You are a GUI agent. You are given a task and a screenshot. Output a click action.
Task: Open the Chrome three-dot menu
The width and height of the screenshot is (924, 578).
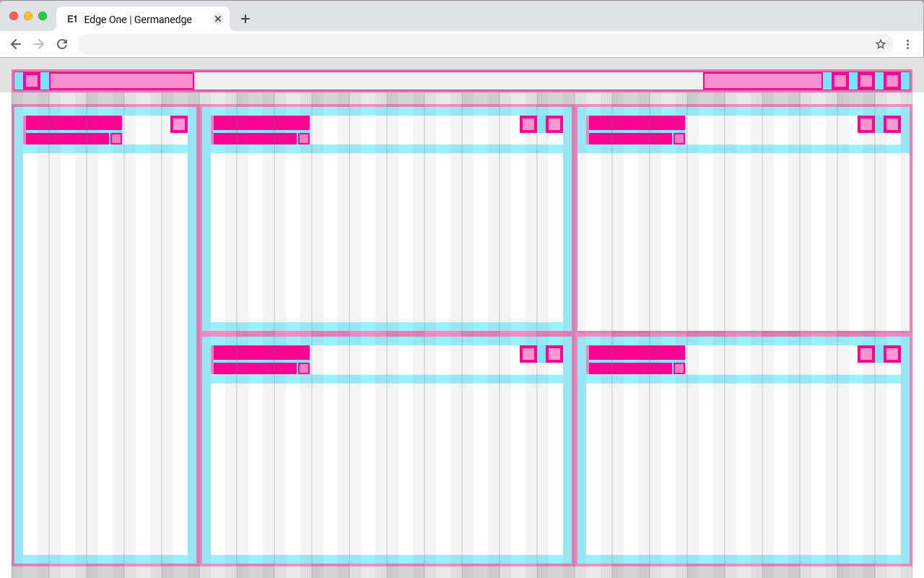point(907,44)
